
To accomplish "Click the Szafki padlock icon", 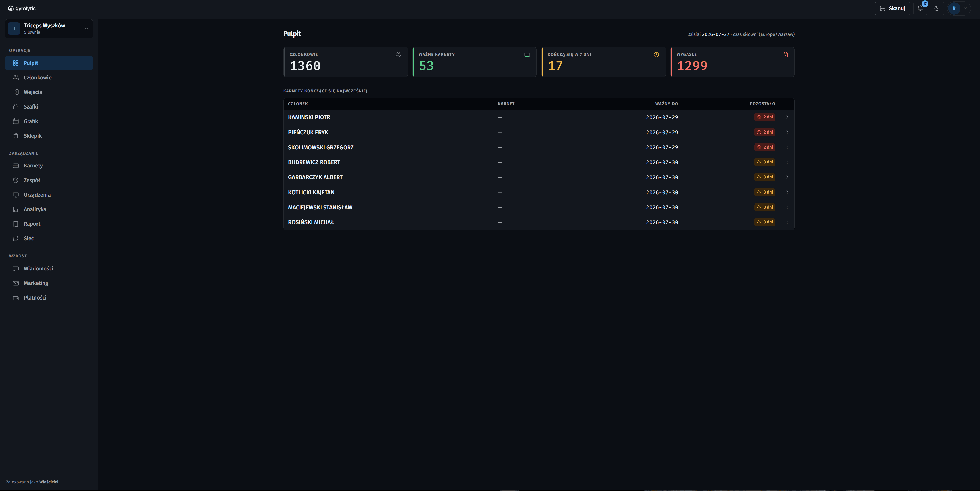I will tap(16, 106).
